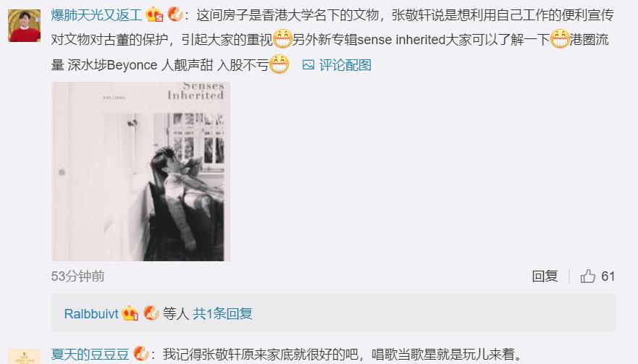The image size is (638, 364).
Task: Click first grinning emoji after 重视
Action: (282, 39)
